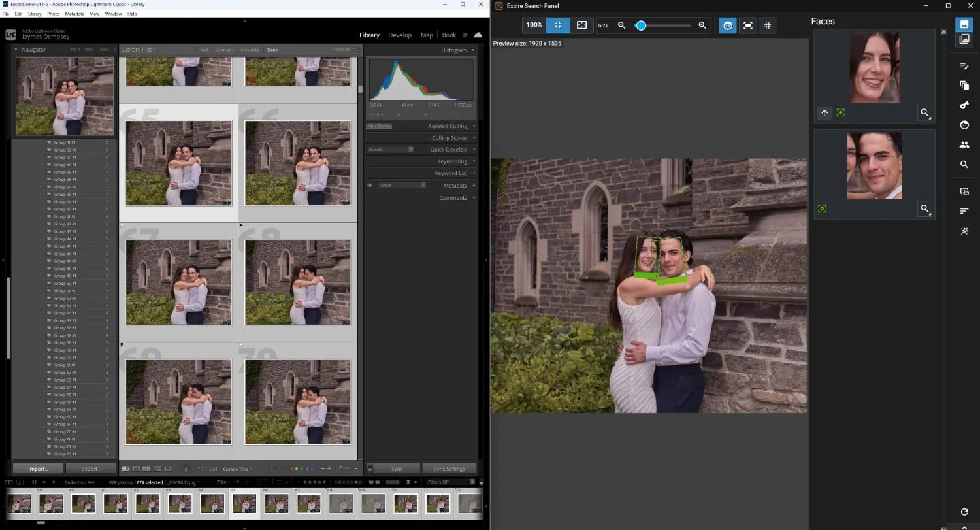Screen dimensions: 980x530
Task: Open the Metadata menu in Lightroom
Action: click(74, 13)
